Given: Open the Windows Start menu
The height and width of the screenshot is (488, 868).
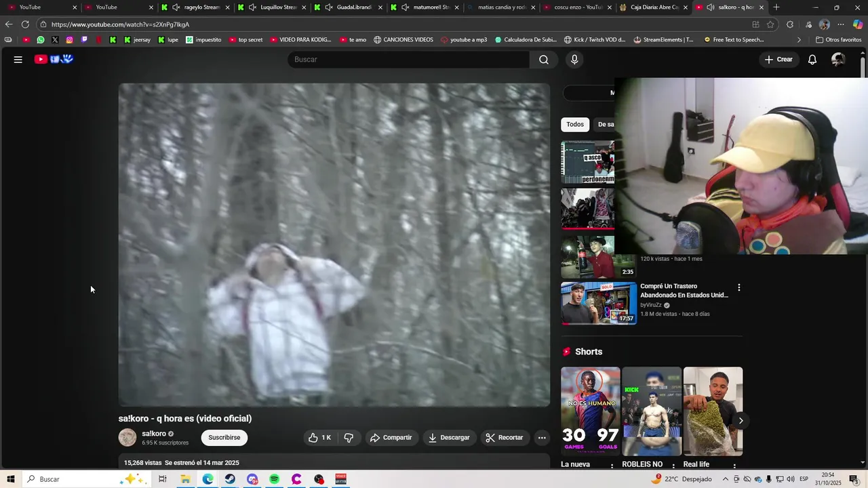Looking at the screenshot, I should coord(11,479).
